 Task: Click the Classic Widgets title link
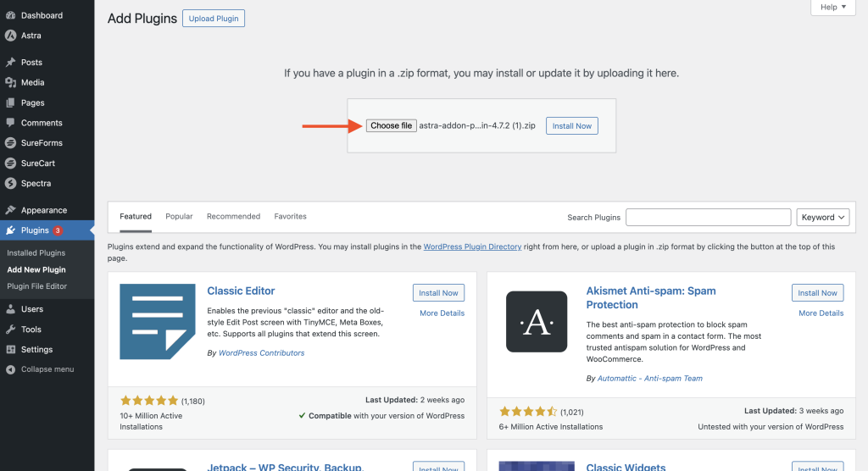[x=626, y=467]
